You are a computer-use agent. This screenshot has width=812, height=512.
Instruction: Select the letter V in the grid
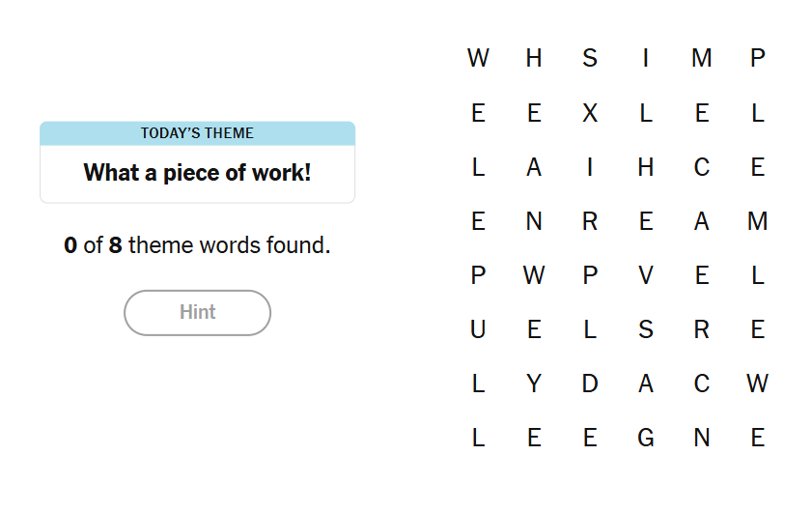[646, 276]
